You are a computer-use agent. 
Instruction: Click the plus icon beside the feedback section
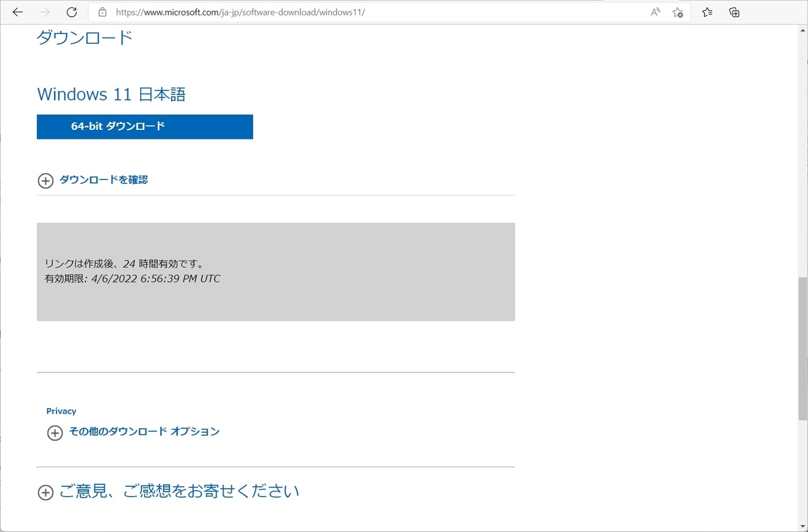tap(46, 492)
